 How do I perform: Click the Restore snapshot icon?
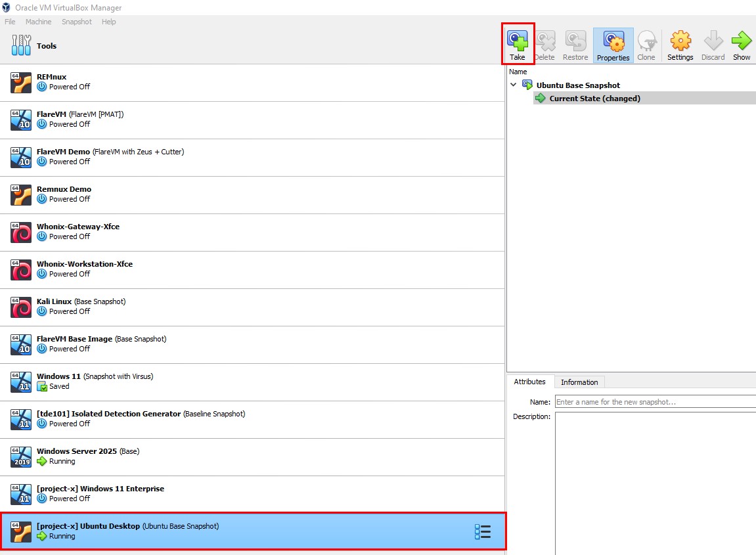pyautogui.click(x=575, y=41)
